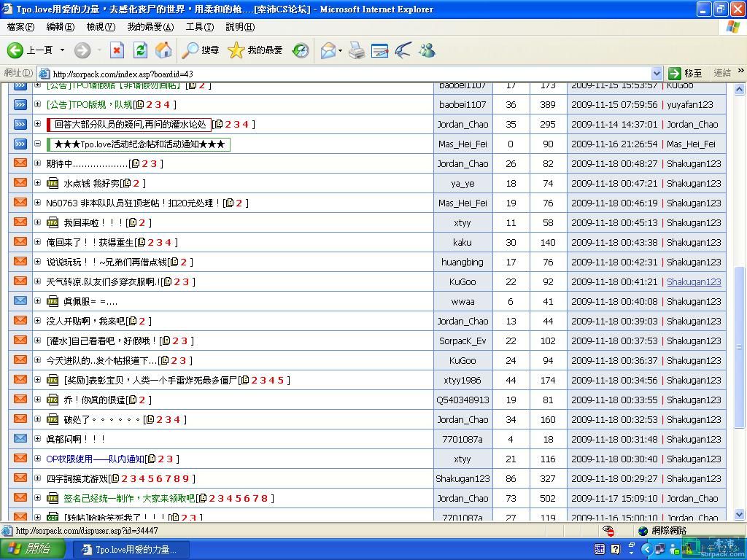The image size is (747, 560).
Task: Click the Stop loading icon
Action: tap(117, 50)
